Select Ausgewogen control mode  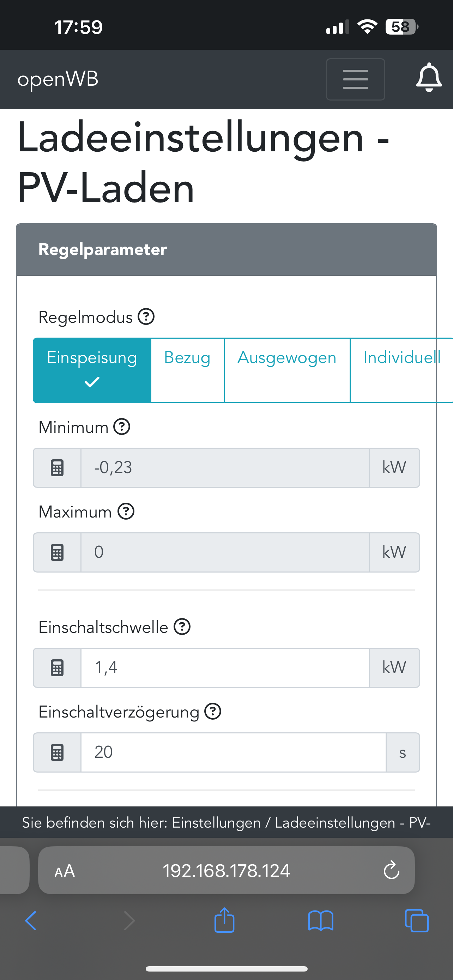[287, 370]
